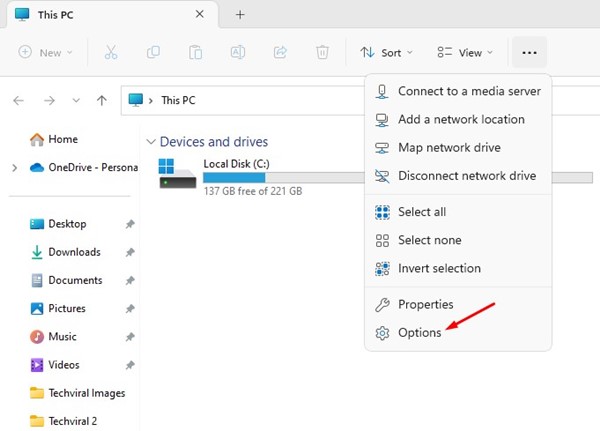Navigate up with the up arrow

pyautogui.click(x=101, y=101)
